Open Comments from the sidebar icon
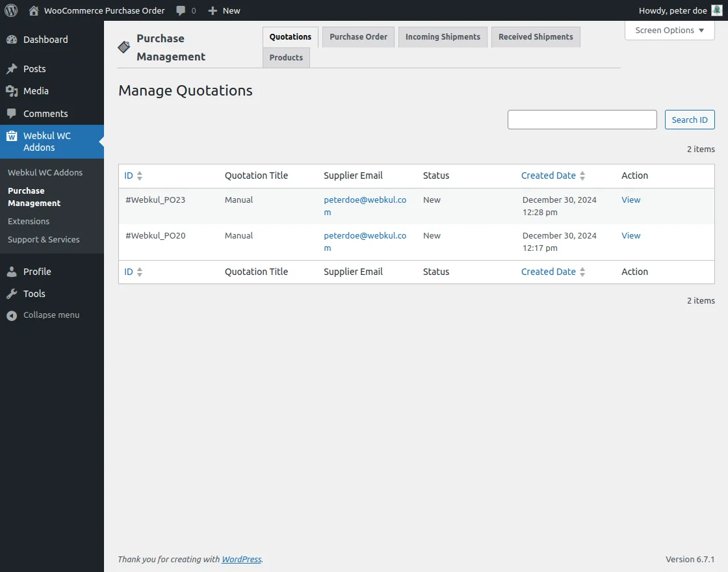Screen dimensions: 728x572 coord(13,114)
